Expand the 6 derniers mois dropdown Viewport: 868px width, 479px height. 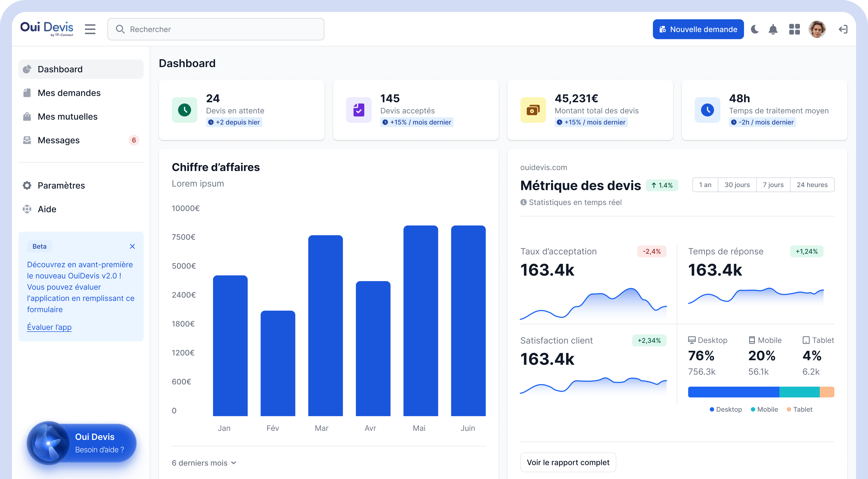point(204,463)
